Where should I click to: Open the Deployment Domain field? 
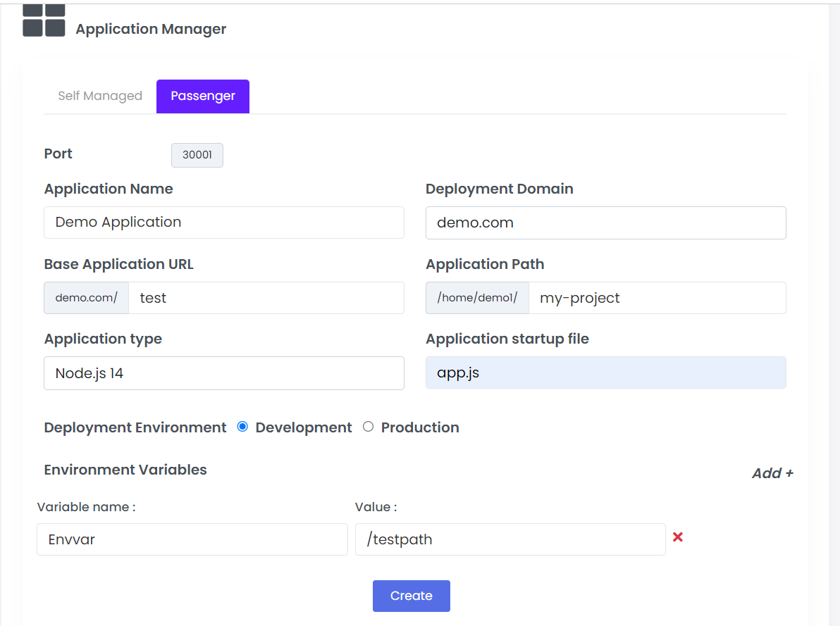[x=605, y=223]
